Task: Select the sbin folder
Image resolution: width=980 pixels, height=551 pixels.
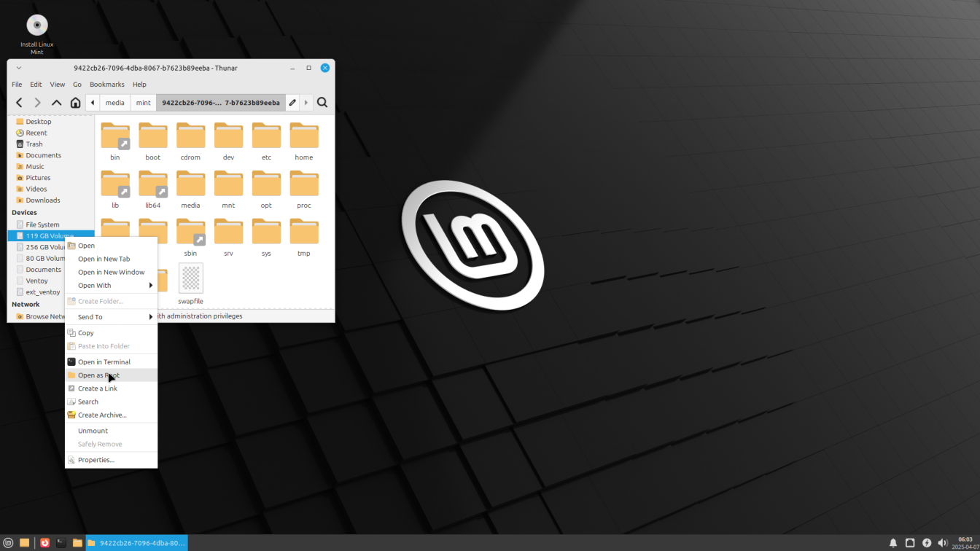Action: [x=190, y=238]
